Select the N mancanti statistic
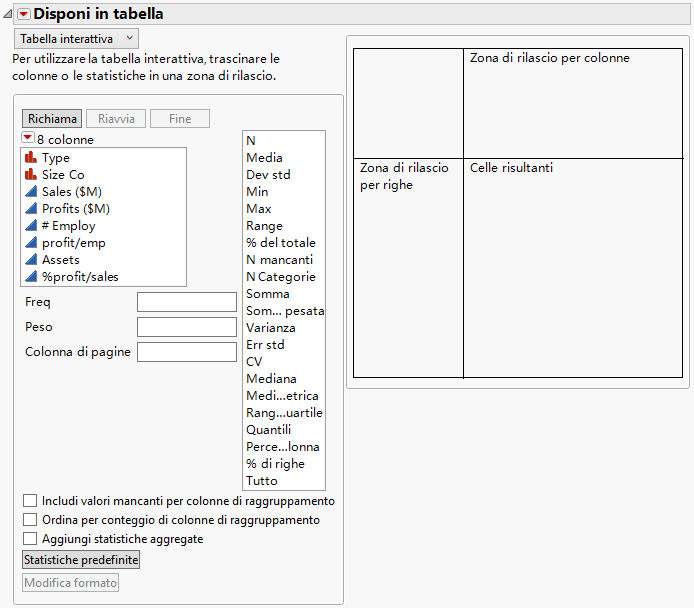The width and height of the screenshot is (694, 608). (x=279, y=260)
